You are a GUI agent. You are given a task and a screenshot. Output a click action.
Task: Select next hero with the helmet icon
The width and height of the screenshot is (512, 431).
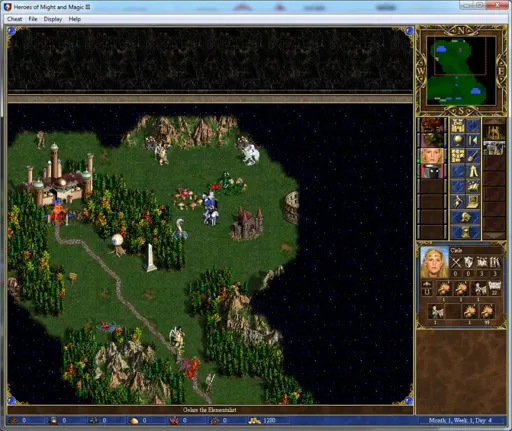[x=466, y=217]
